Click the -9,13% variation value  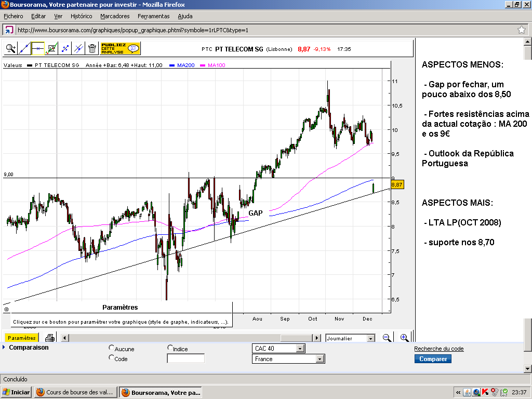[322, 49]
